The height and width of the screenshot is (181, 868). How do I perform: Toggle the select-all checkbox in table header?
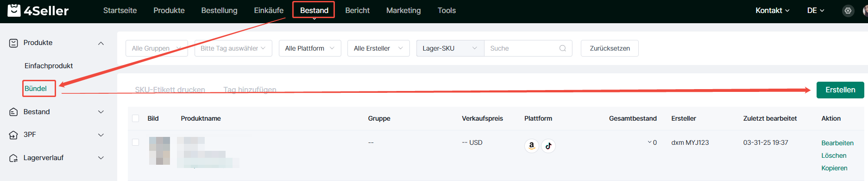136,118
